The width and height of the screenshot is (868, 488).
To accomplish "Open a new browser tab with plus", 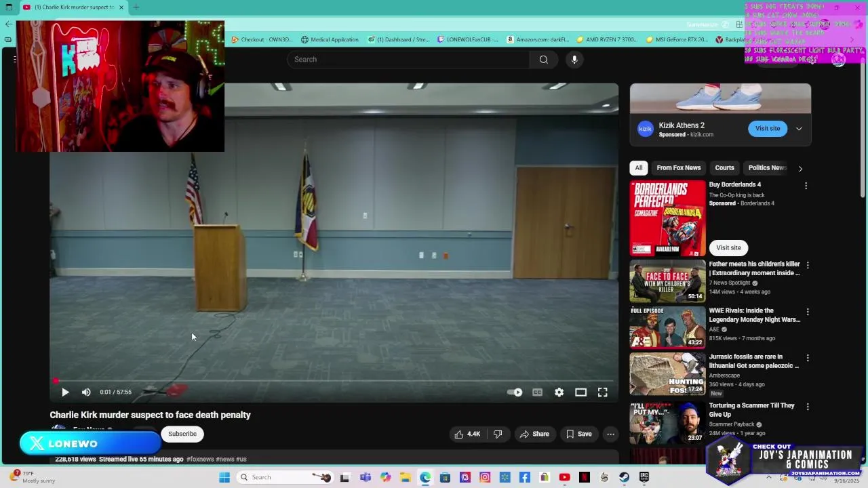I will tap(136, 7).
